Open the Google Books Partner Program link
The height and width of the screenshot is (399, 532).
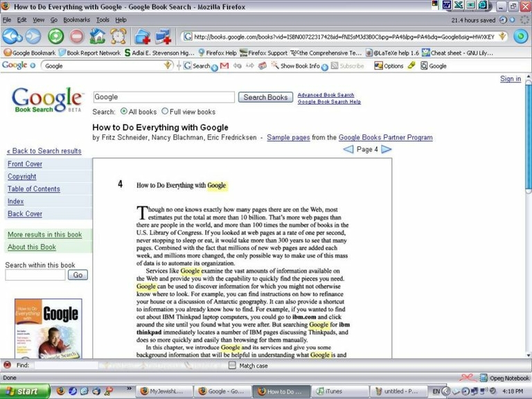point(385,137)
